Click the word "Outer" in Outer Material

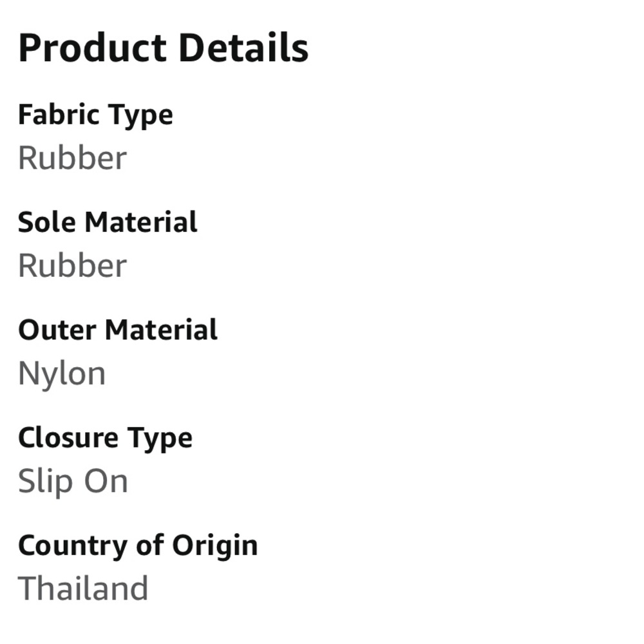point(57,330)
